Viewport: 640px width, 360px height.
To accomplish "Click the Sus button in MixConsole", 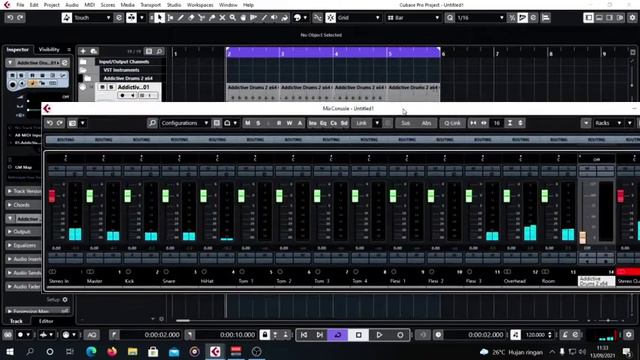I will pyautogui.click(x=405, y=123).
